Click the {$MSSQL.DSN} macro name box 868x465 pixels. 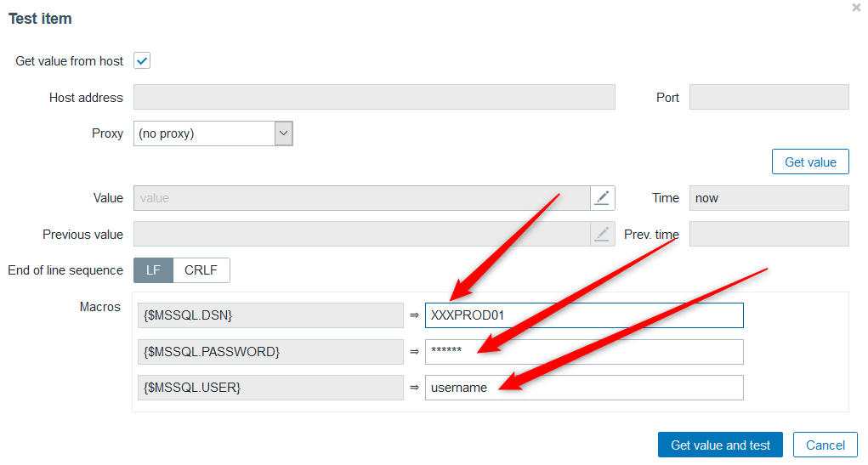point(269,315)
